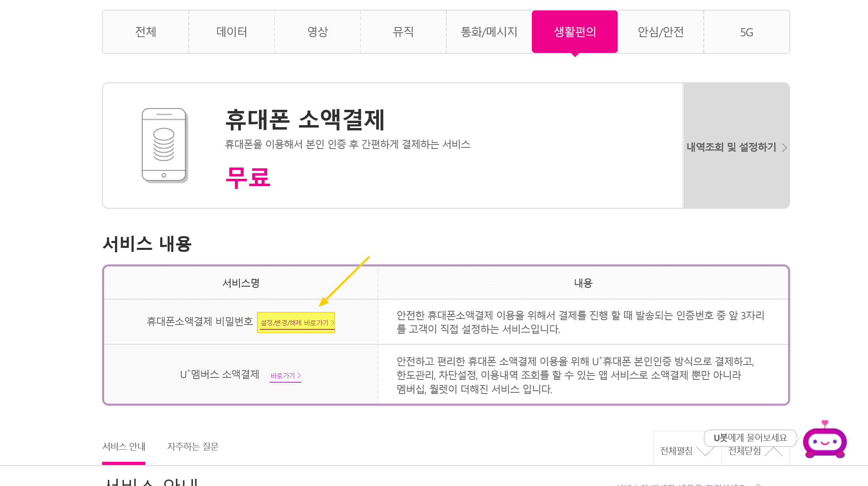Screen dimensions: 868x486
Task: Open 설정/변경/해제 바로가기 link
Action: 297,323
